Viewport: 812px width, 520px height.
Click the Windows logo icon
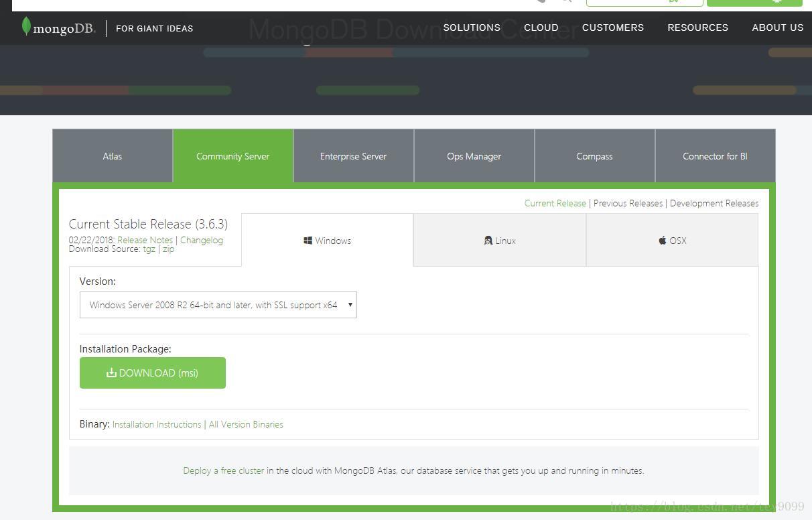tap(308, 241)
